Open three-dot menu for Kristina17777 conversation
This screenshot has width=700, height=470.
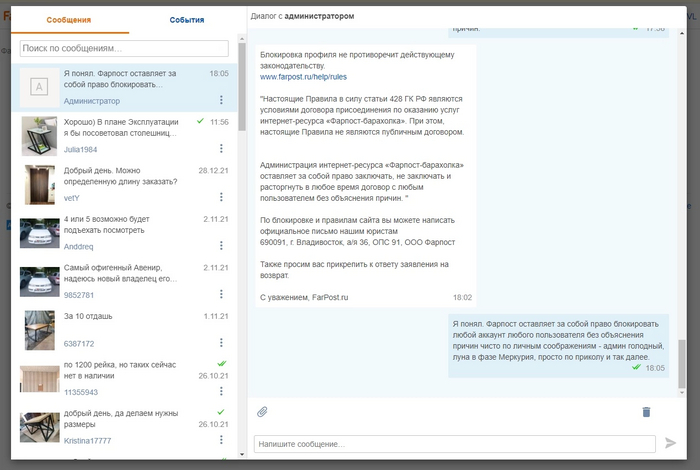tap(221, 440)
